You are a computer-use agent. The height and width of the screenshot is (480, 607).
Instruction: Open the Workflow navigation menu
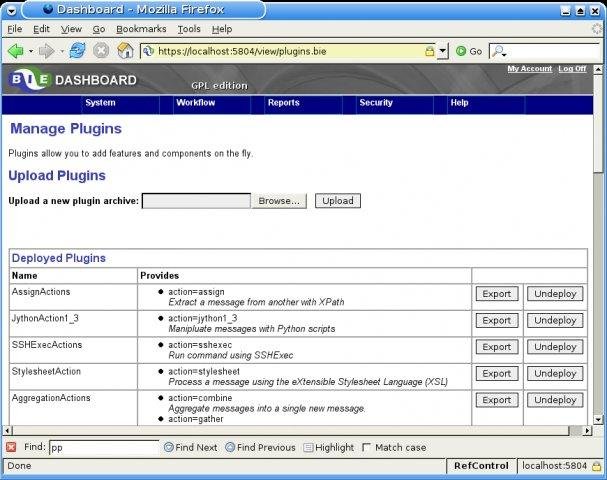coord(195,103)
